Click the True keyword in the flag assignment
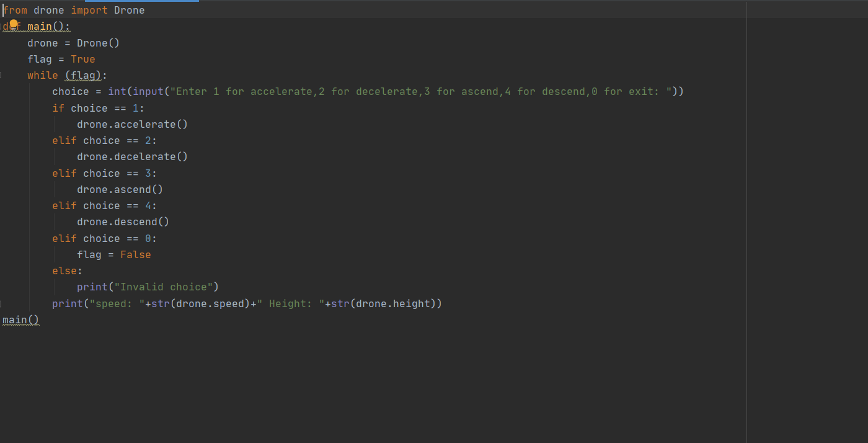 (x=83, y=59)
